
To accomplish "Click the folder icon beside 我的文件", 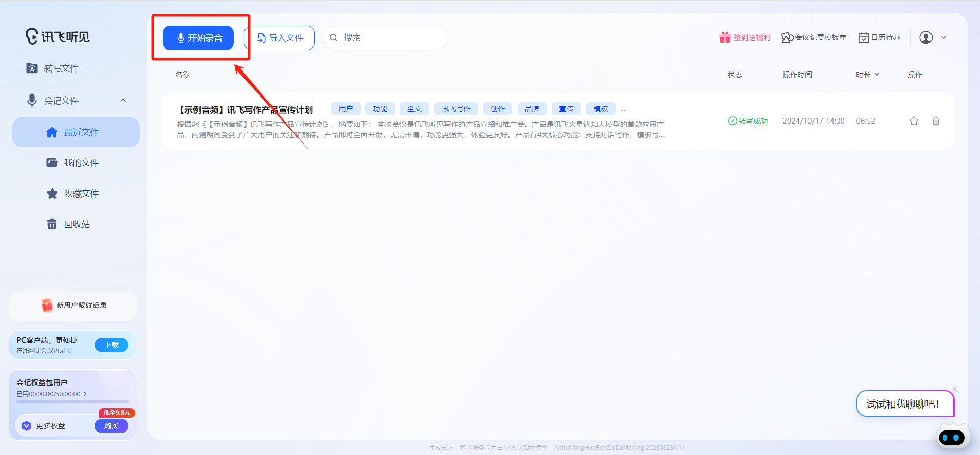I will 52,163.
